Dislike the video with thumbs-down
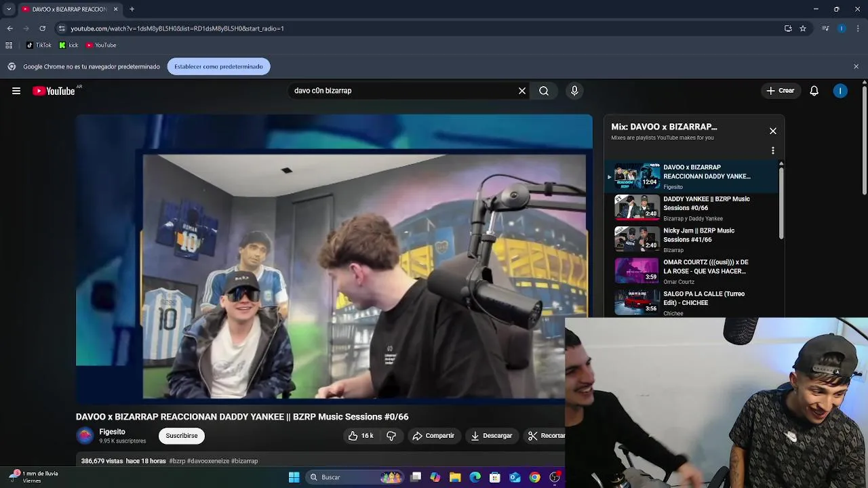 pos(391,436)
